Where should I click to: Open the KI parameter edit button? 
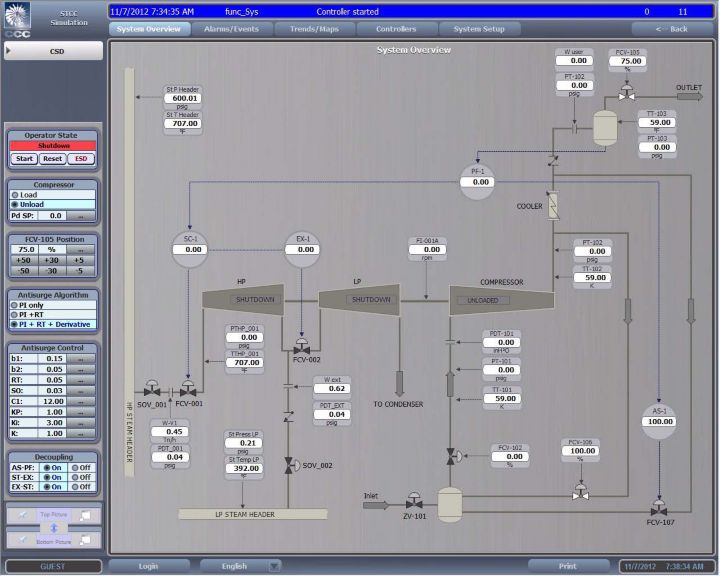click(x=81, y=423)
